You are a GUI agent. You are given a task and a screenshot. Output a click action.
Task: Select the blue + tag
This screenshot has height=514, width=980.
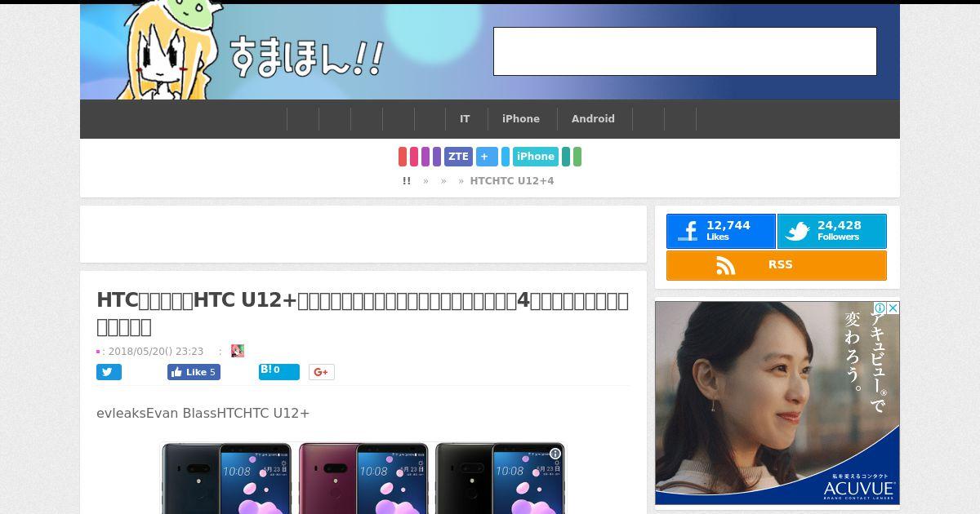tap(487, 157)
